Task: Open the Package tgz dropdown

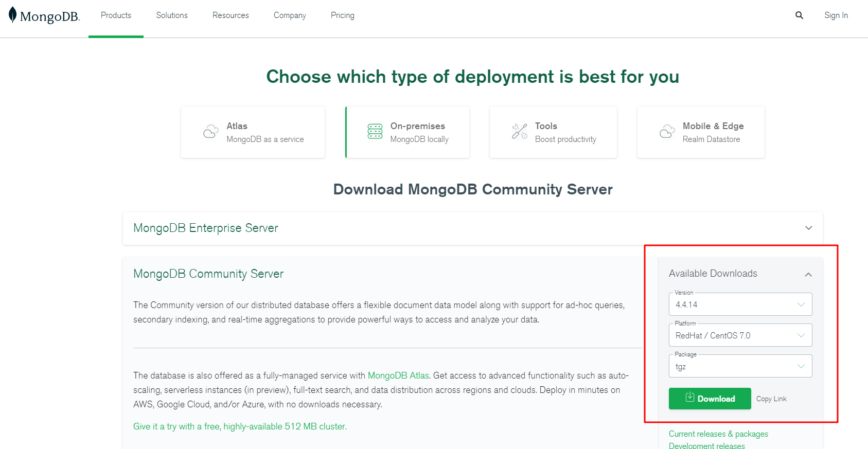Action: coord(740,366)
